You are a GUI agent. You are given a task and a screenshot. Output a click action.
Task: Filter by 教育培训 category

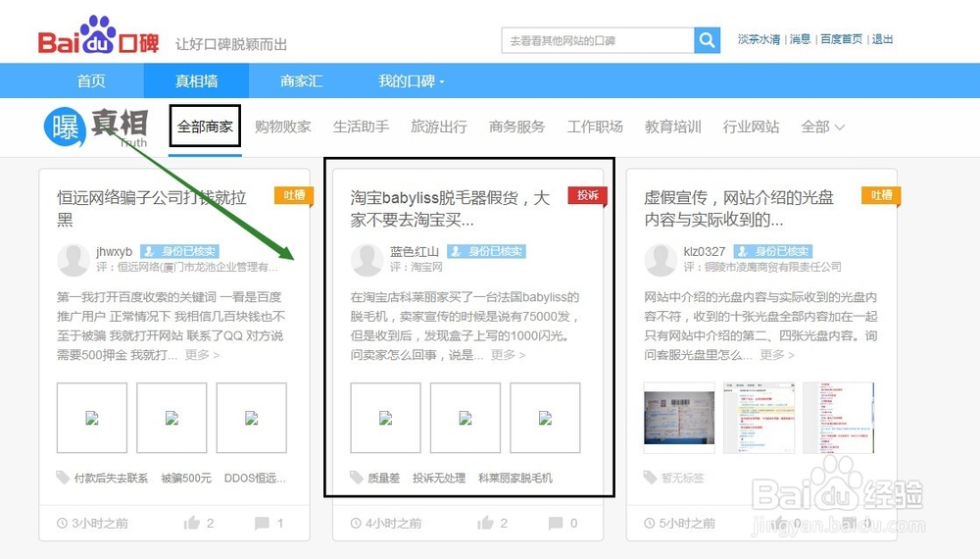pos(673,127)
